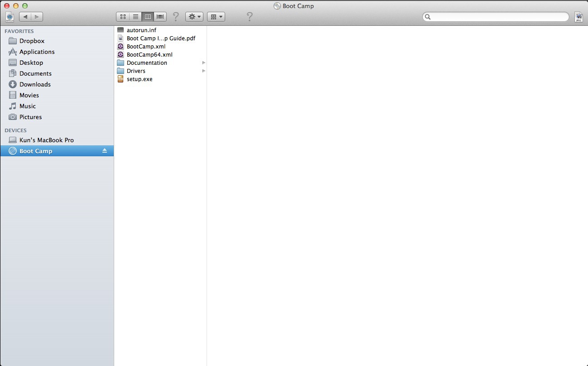Open Applications in the sidebar
Image resolution: width=588 pixels, height=366 pixels.
click(x=57, y=52)
